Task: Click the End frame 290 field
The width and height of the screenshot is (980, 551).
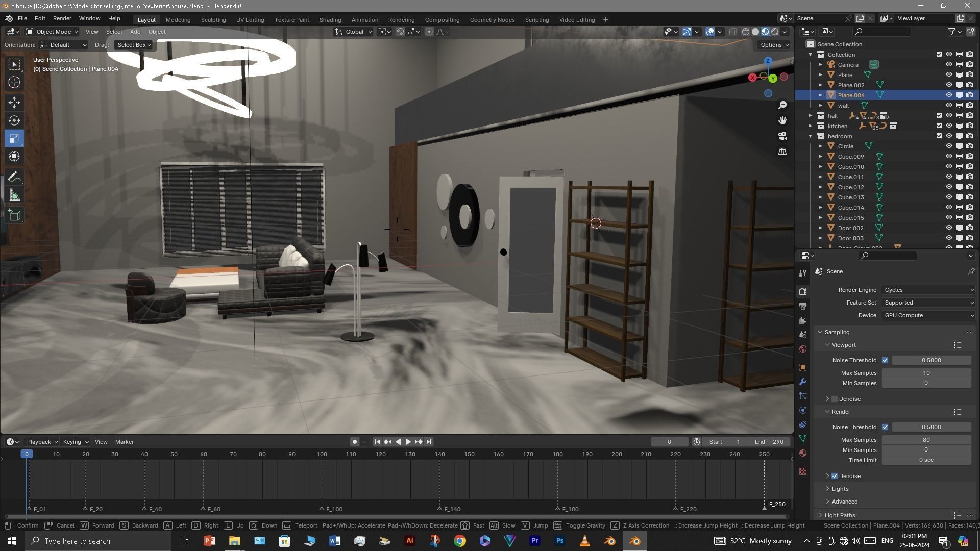Action: [x=769, y=442]
